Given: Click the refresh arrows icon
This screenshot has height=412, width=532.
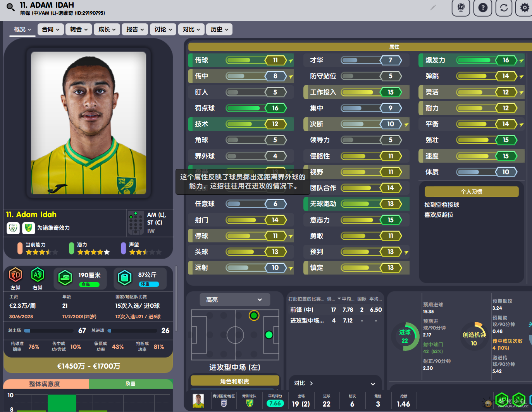Looking at the screenshot, I should click(504, 8).
